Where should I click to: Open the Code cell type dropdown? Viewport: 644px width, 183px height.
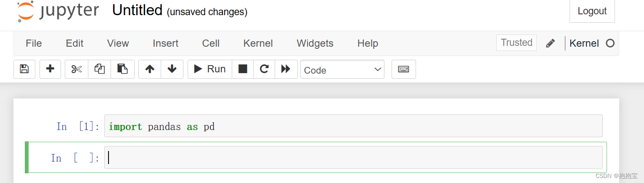coord(342,70)
